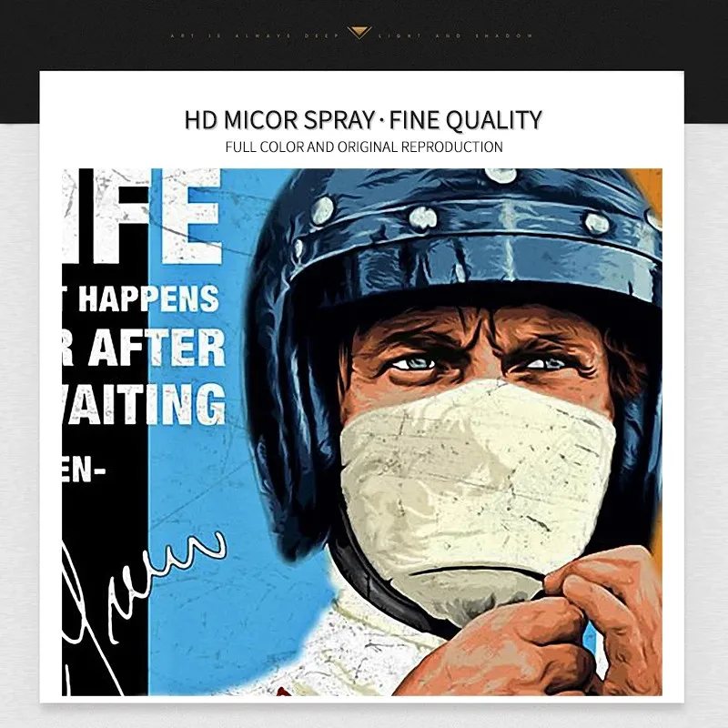728x728 pixels.
Task: Click the 'AITING' text on the poster
Action: (147, 404)
